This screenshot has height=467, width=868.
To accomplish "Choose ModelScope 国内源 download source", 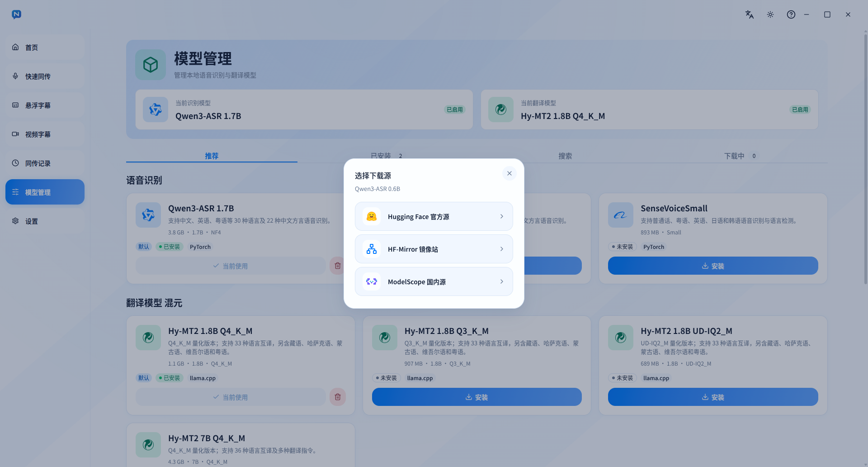I will coord(434,281).
